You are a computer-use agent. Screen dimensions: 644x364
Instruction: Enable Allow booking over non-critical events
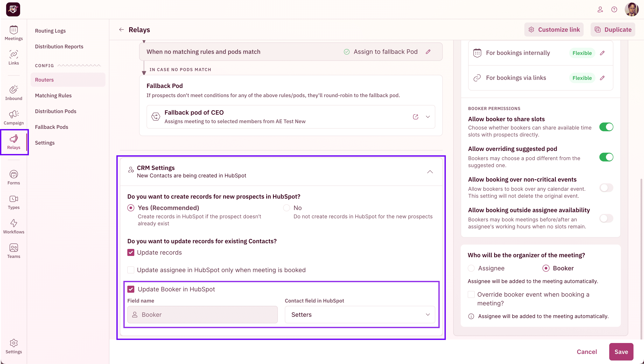(x=606, y=188)
